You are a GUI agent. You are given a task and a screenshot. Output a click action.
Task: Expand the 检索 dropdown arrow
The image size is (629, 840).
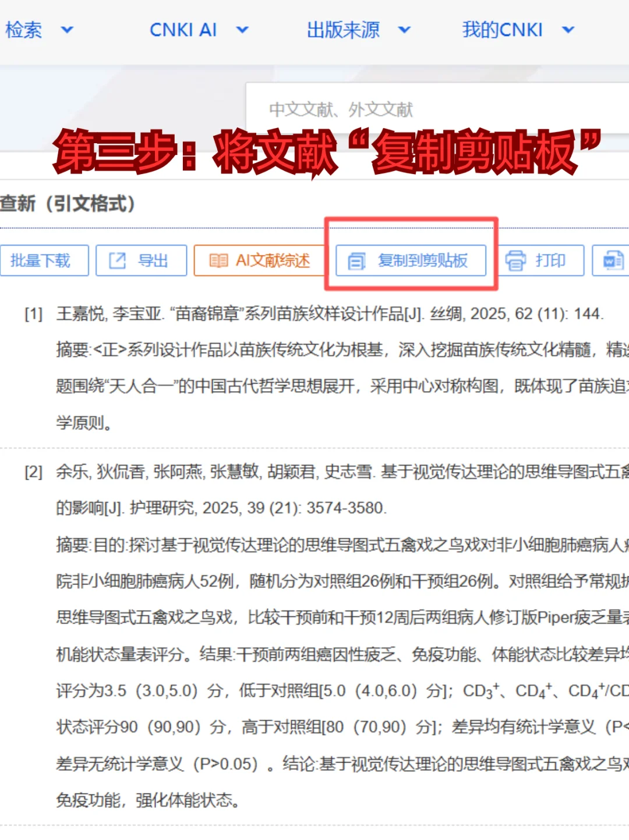point(67,30)
